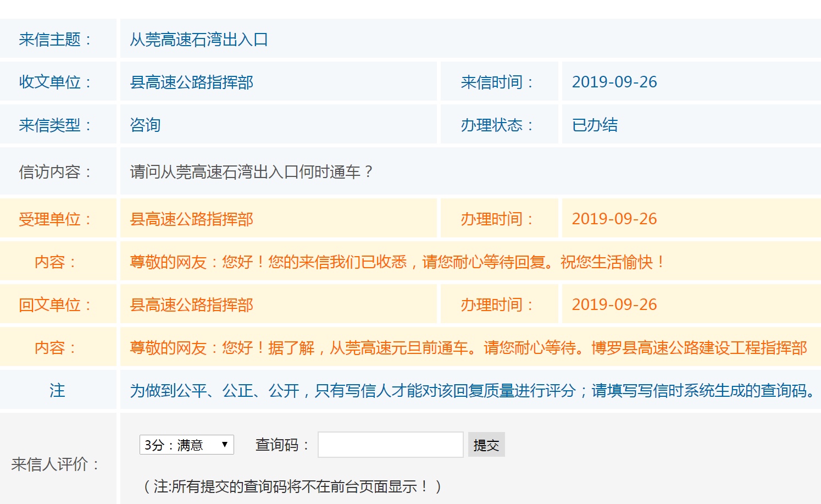Click the 来信时间 date 2019-09-26
821x504 pixels.
(614, 82)
